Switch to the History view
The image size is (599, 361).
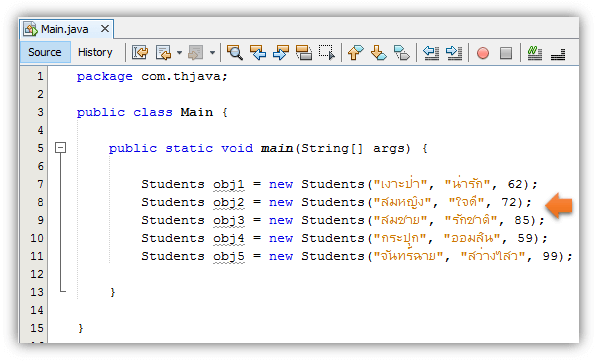(x=95, y=52)
